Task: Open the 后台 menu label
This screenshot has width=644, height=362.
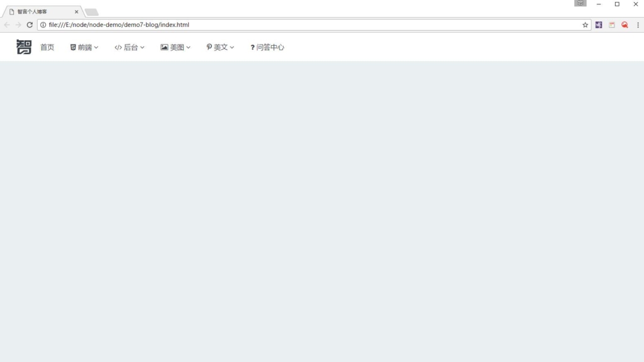Action: [131, 47]
